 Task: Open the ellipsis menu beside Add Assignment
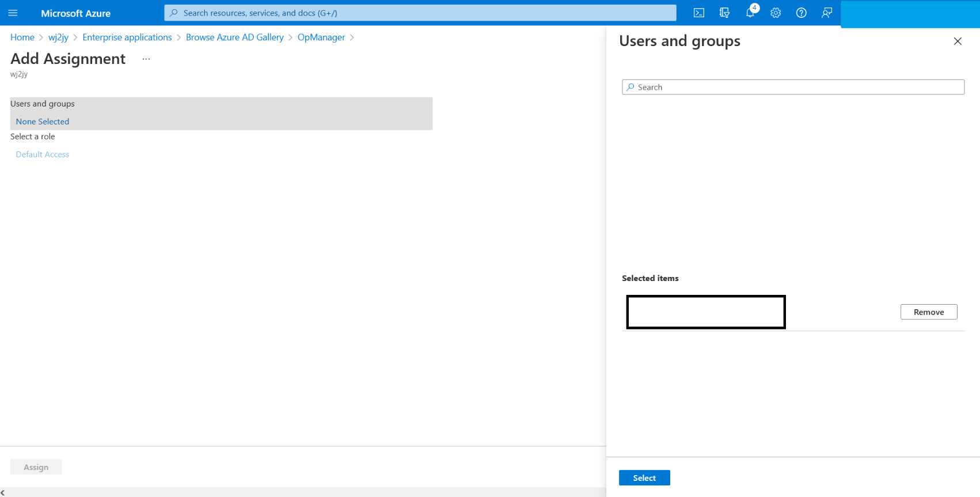click(x=146, y=59)
